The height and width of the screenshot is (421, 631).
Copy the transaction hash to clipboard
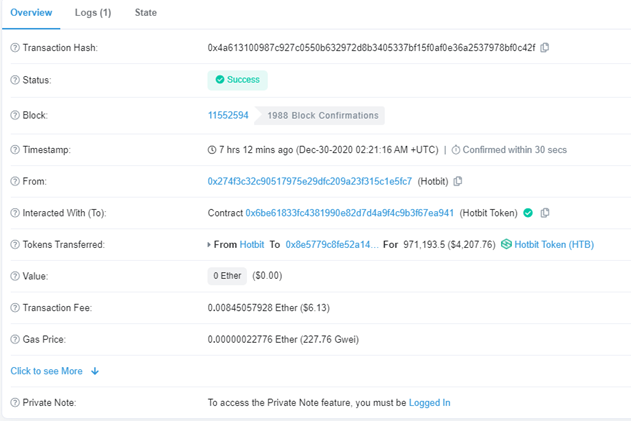coord(545,48)
